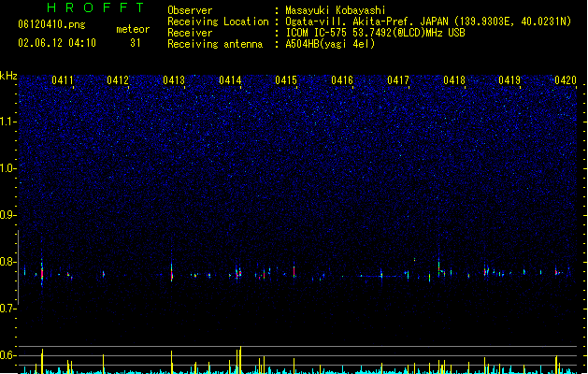
Task: Click the tallest yellow intensity spike near 0414
Action: tap(240, 359)
